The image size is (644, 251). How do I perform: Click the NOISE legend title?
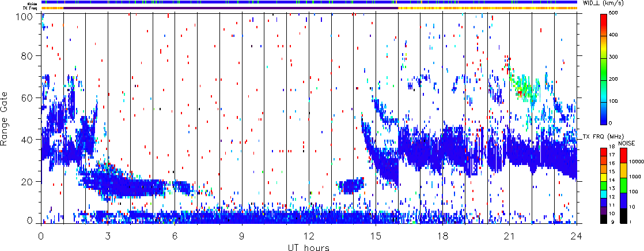tap(627, 143)
